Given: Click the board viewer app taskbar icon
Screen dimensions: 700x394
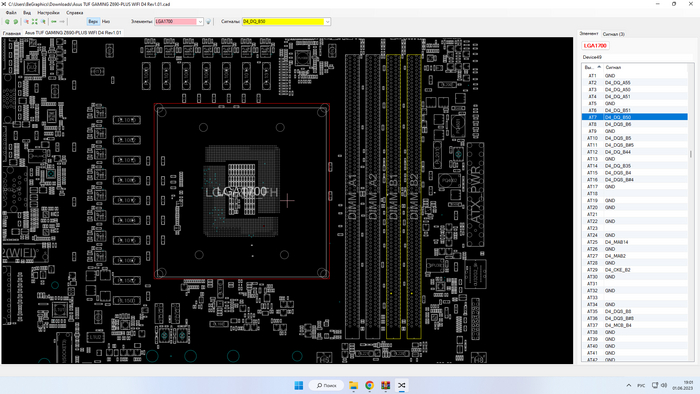Looking at the screenshot, I should pyautogui.click(x=401, y=385).
